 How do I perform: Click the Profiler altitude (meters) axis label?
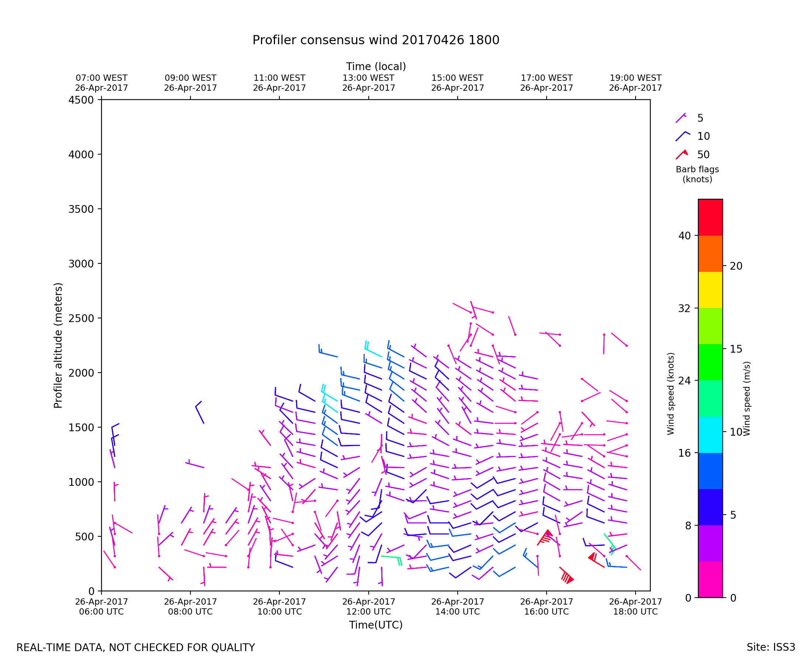58,345
